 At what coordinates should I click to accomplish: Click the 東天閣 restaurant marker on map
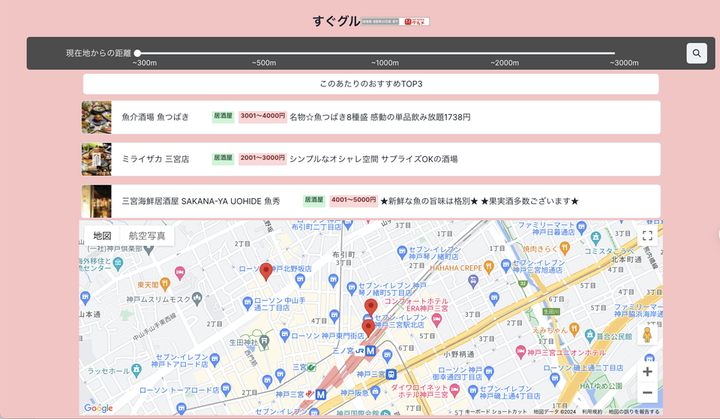pyautogui.click(x=165, y=284)
